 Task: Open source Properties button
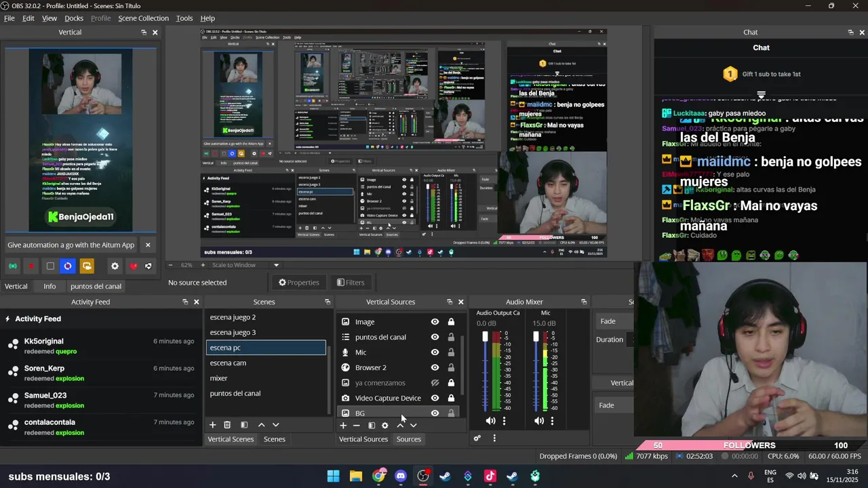298,283
